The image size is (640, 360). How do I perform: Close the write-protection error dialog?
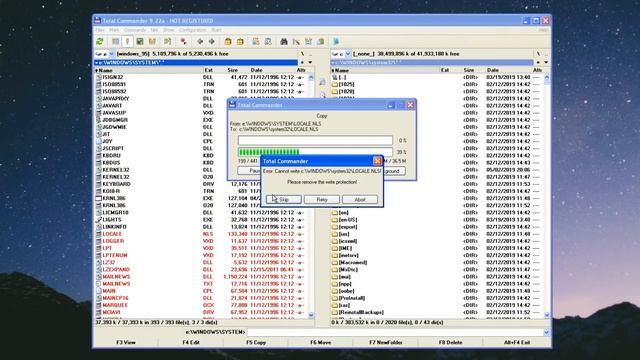tap(377, 161)
